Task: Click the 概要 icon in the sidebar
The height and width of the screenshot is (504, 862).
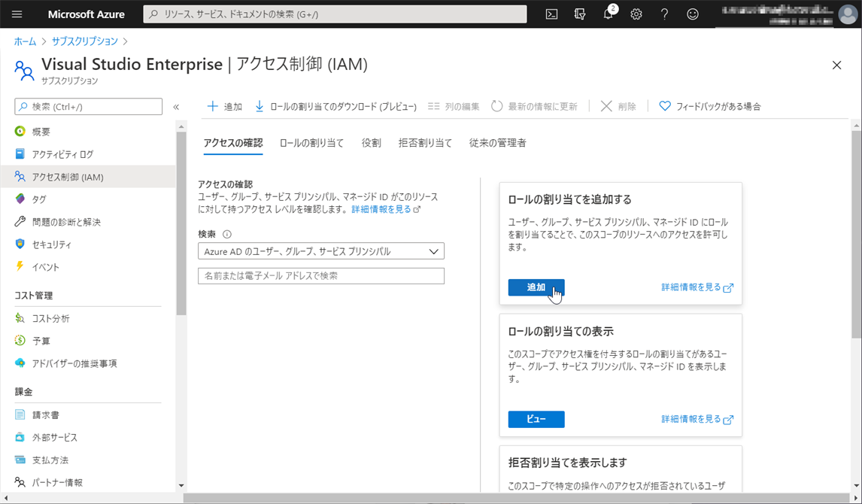Action: point(20,132)
